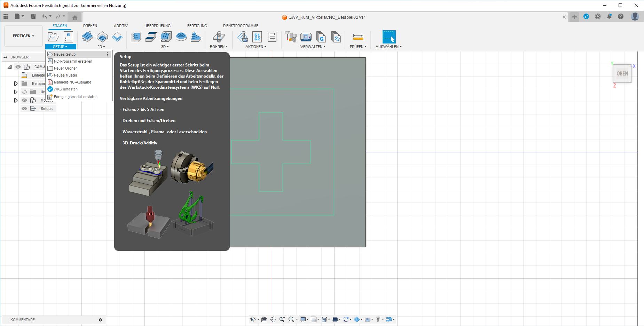Click the 2D Pocket milling icon
This screenshot has height=326, width=644.
[x=102, y=37]
